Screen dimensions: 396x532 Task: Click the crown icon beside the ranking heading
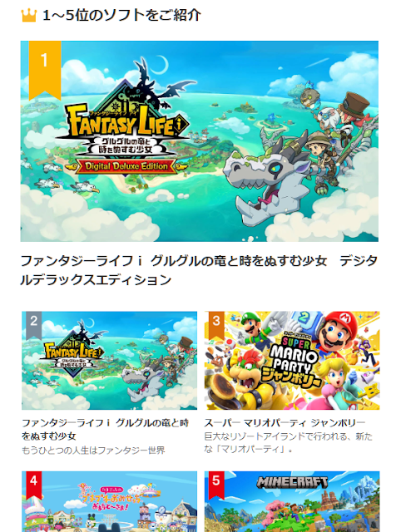[x=28, y=15]
